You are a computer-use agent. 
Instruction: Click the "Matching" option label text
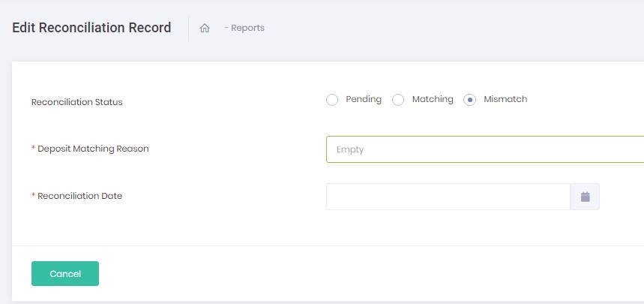433,99
